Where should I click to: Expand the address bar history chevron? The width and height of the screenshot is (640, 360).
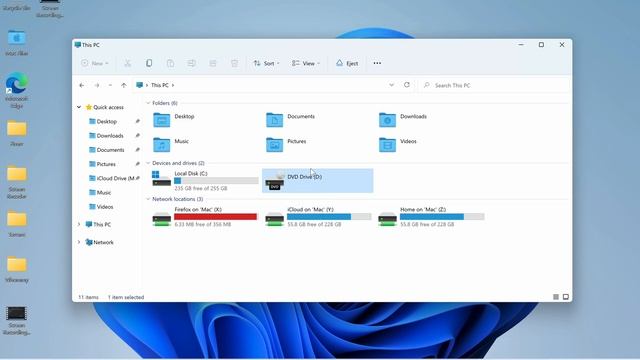[x=391, y=85]
